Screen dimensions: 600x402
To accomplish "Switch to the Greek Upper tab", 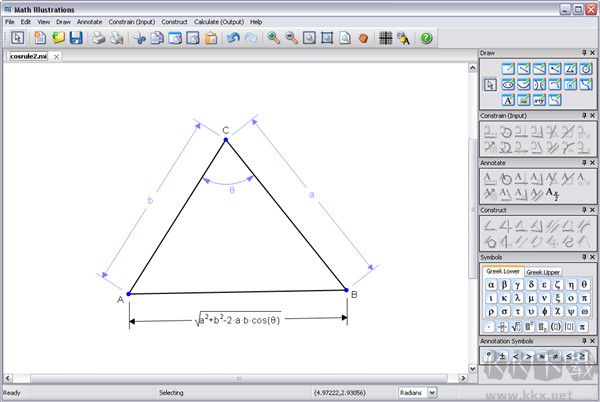I will tap(543, 271).
